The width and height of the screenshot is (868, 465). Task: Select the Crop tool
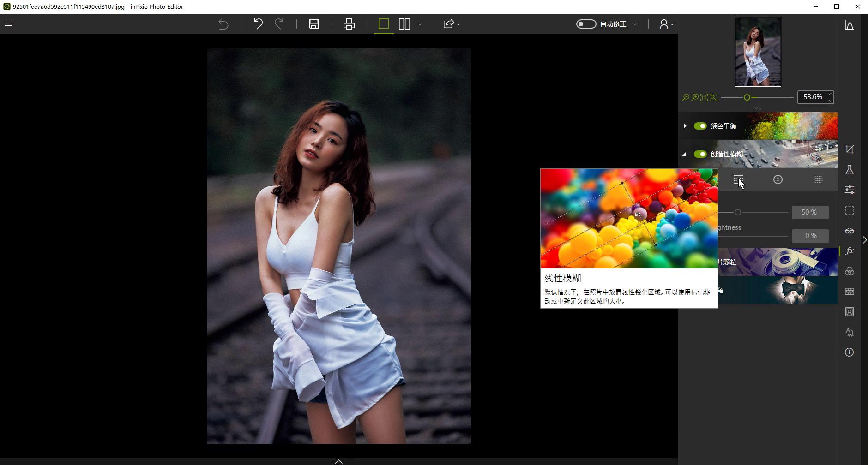coord(850,149)
